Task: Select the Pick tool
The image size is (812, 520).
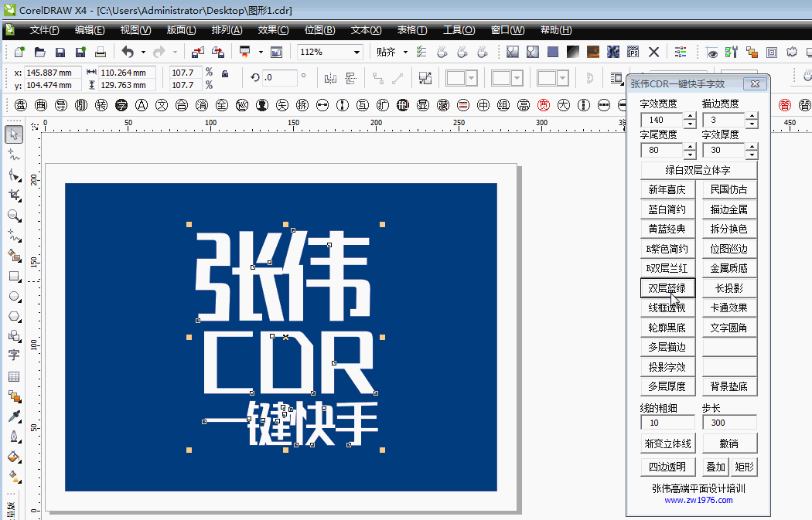Action: click(x=13, y=134)
